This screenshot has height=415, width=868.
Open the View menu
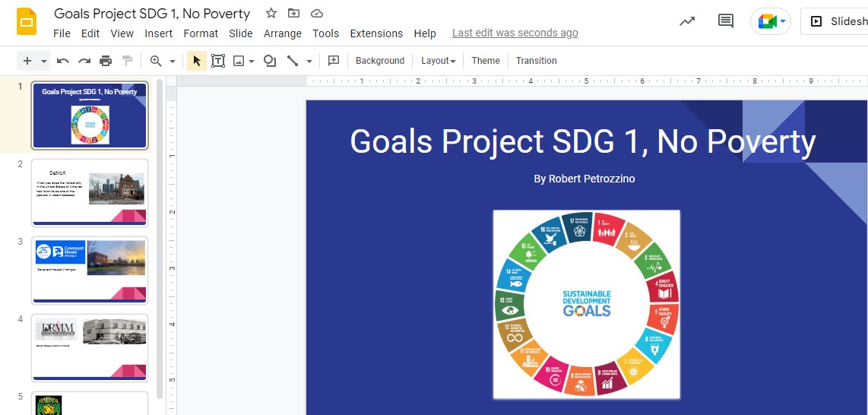(122, 33)
